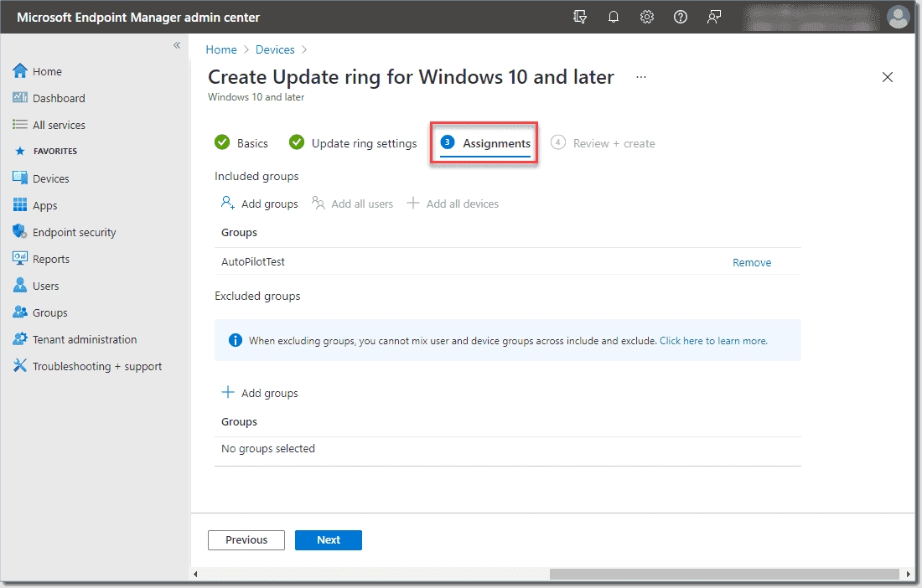Viewport: 922px width, 588px height.
Task: Click the Next button
Action: pyautogui.click(x=328, y=539)
